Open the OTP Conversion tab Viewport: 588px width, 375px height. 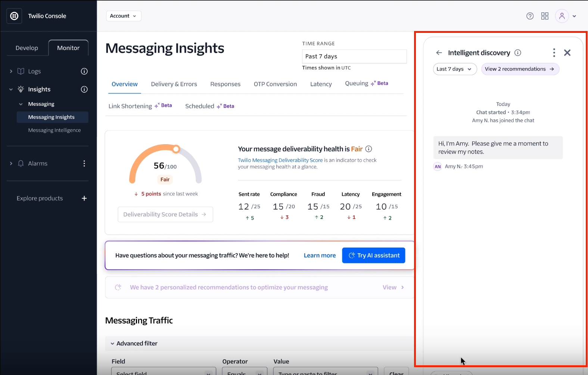[275, 84]
